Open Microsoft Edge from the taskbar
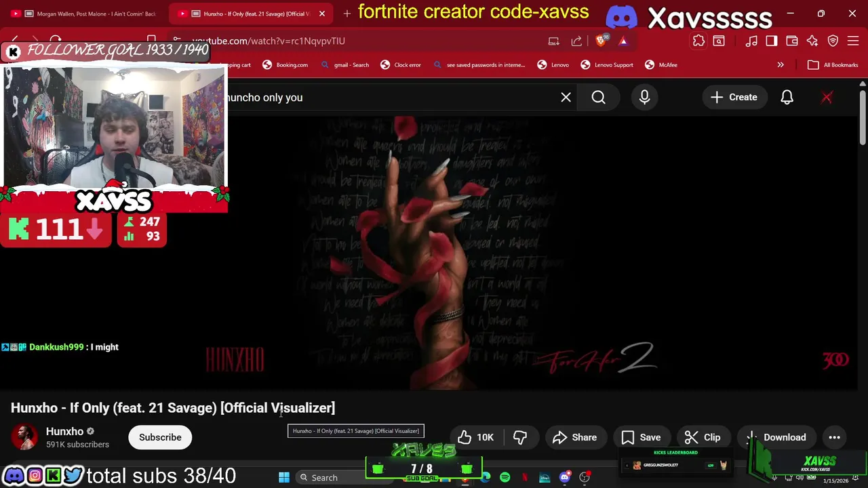 point(486,478)
